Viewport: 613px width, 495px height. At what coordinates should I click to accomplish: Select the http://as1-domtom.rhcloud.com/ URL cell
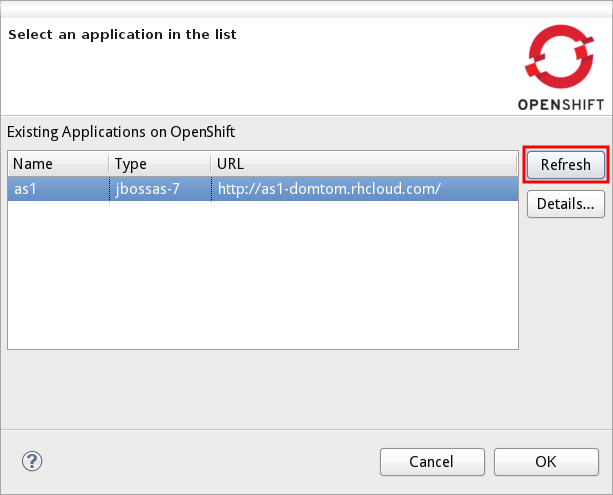(x=365, y=189)
